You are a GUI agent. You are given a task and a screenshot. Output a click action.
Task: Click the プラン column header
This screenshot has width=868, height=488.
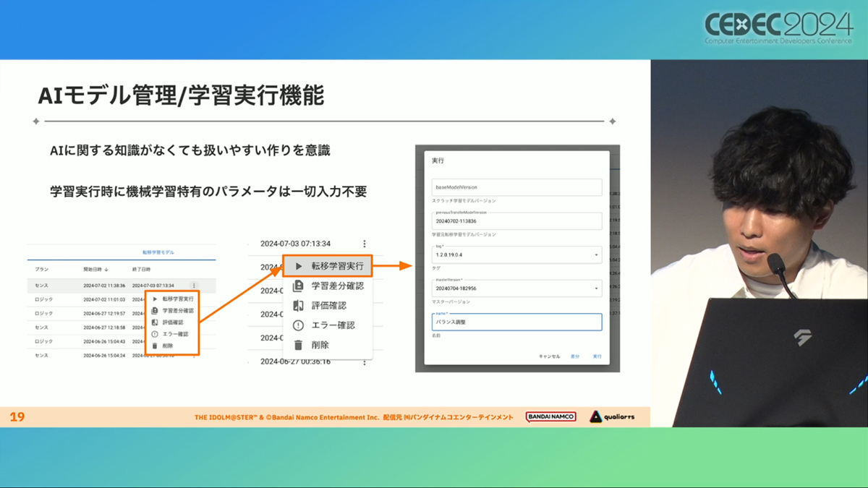tap(41, 270)
